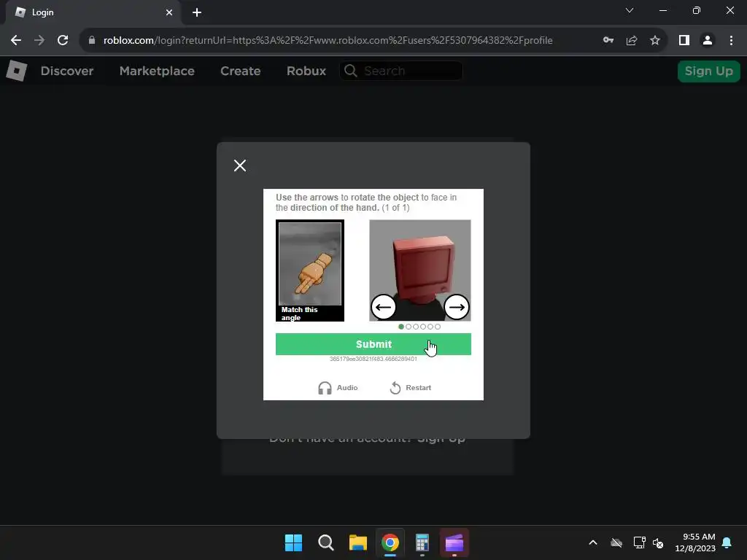View site security lock information
This screenshot has height=560, width=747.
pos(92,41)
